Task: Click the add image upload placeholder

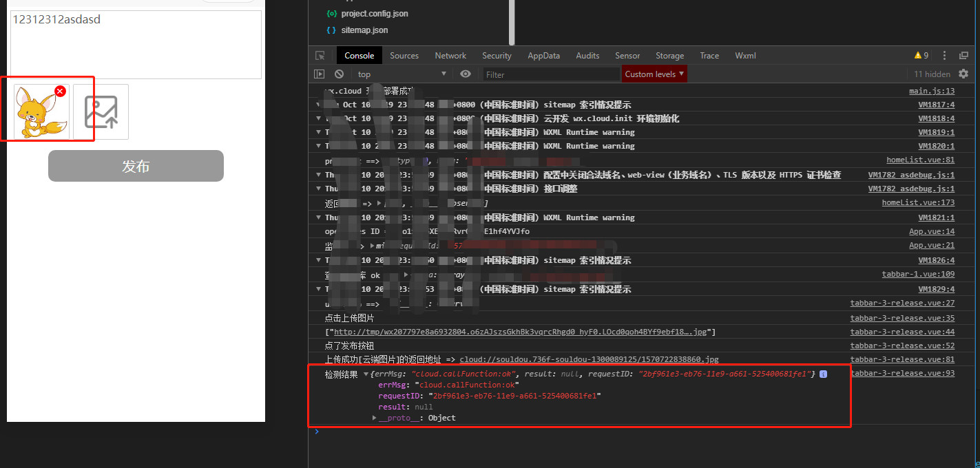Action: pos(101,111)
